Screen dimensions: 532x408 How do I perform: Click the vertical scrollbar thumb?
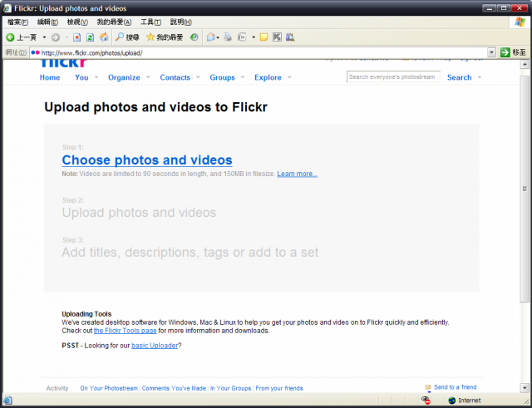525,189
